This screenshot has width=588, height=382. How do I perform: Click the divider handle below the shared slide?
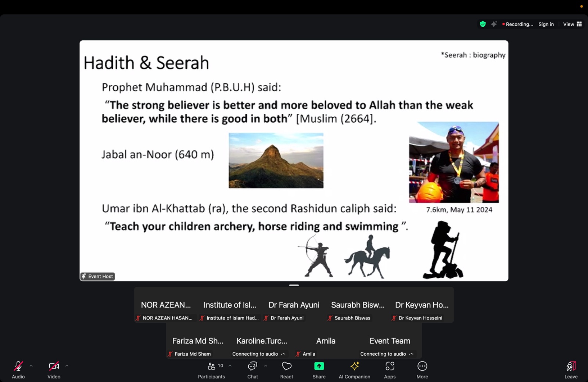click(294, 285)
